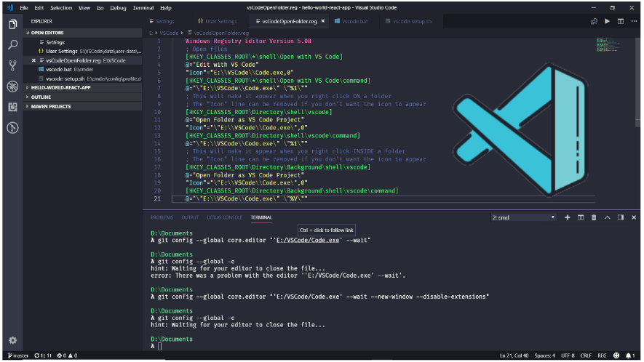The image size is (644, 362).
Task: Click the Manage gear icon
Action: click(x=12, y=340)
